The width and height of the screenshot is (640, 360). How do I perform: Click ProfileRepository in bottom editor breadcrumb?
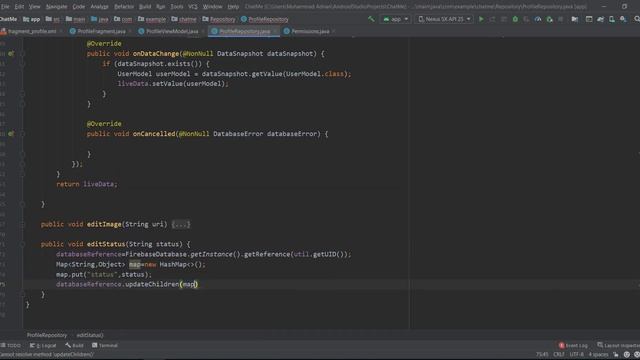point(47,335)
